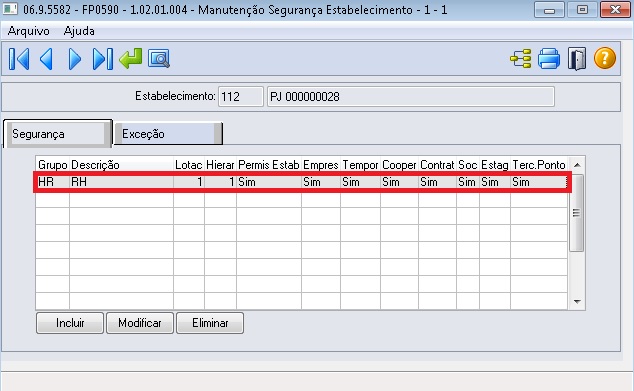
Task: Click the Eliminar button
Action: point(210,323)
